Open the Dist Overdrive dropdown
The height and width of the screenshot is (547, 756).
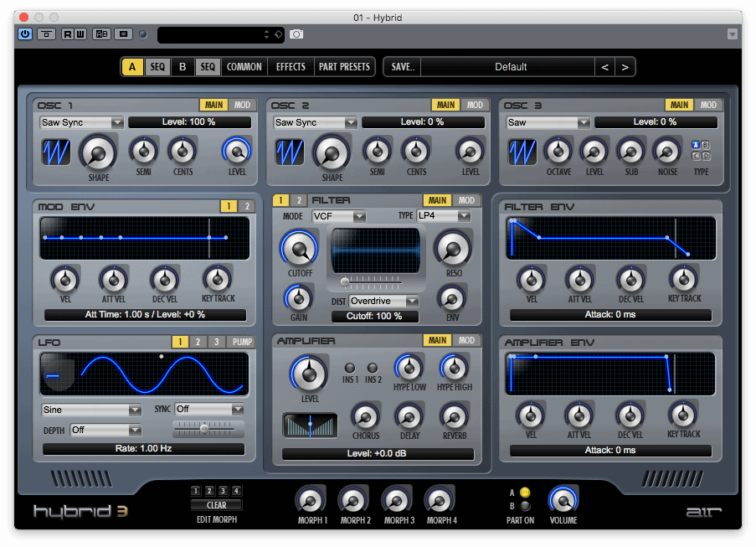coord(383,301)
